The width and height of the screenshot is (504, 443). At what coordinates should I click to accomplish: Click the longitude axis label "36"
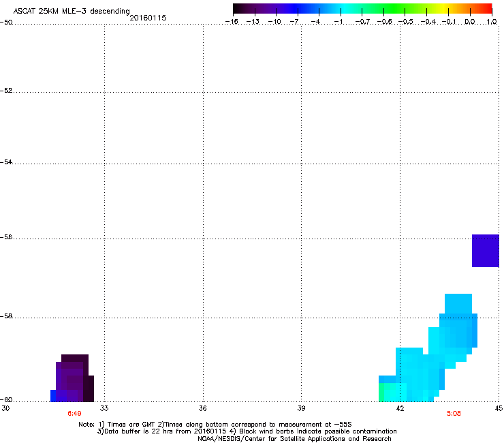202,408
